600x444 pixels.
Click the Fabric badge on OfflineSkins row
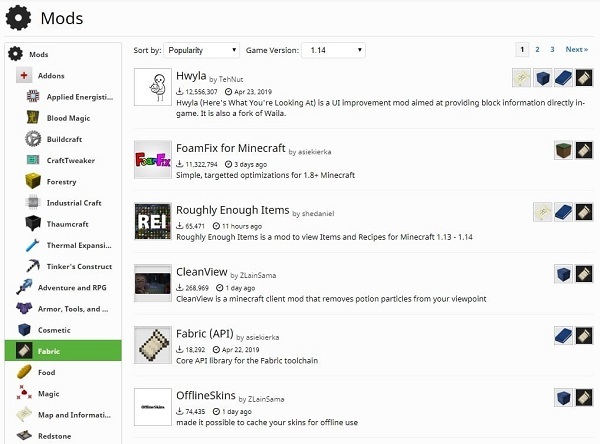tap(584, 398)
